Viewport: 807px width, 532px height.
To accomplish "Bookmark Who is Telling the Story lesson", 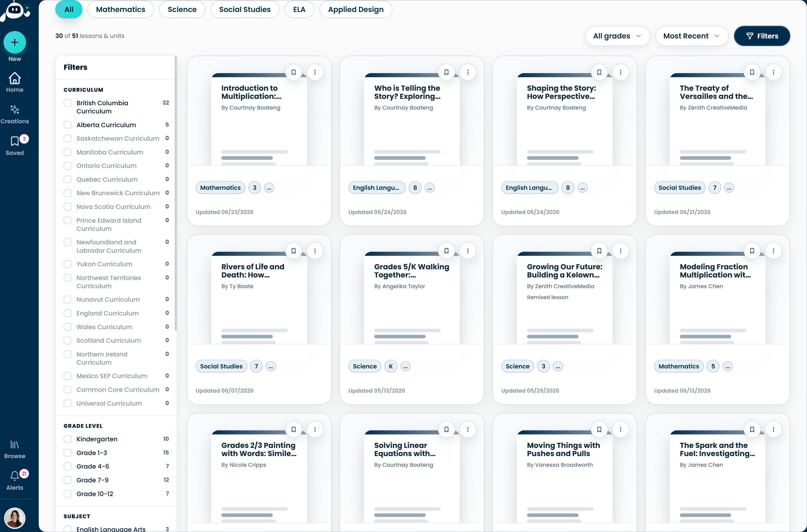I will pyautogui.click(x=446, y=72).
